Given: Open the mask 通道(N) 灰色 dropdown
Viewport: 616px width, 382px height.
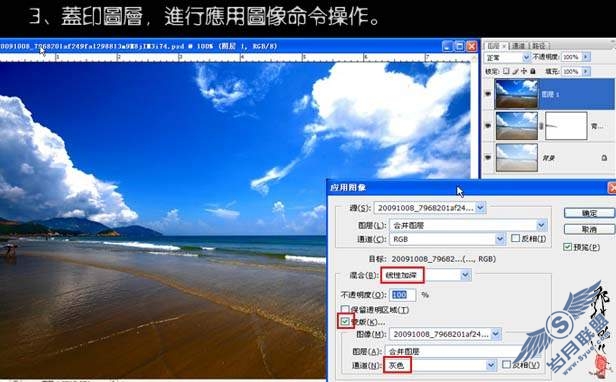Looking at the screenshot, I should [491, 365].
